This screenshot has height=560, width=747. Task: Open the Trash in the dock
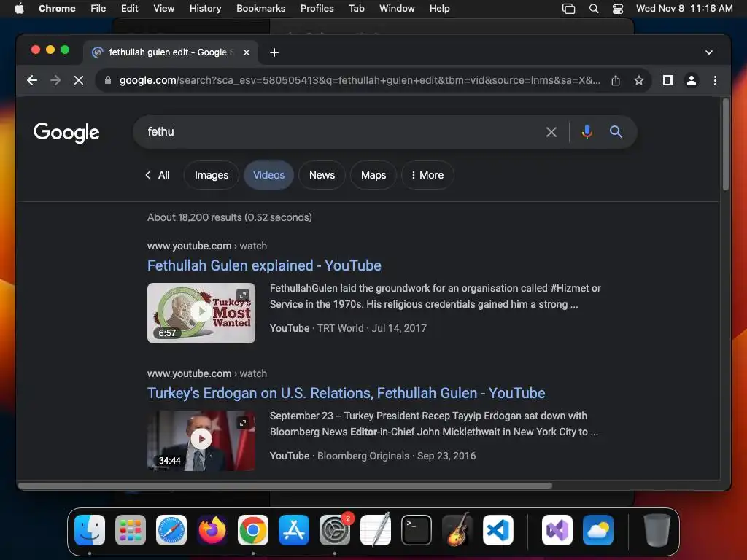pyautogui.click(x=657, y=530)
